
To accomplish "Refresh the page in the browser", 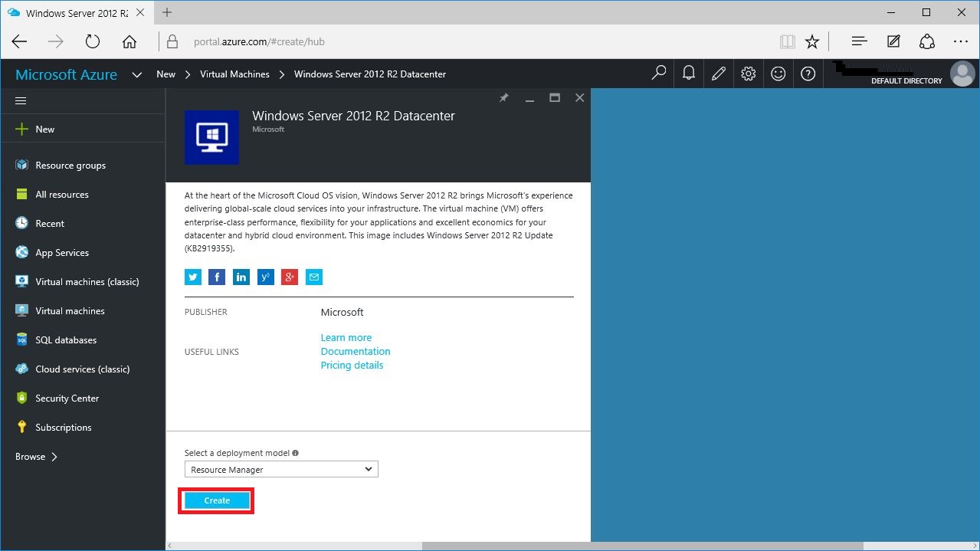I will click(x=93, y=41).
